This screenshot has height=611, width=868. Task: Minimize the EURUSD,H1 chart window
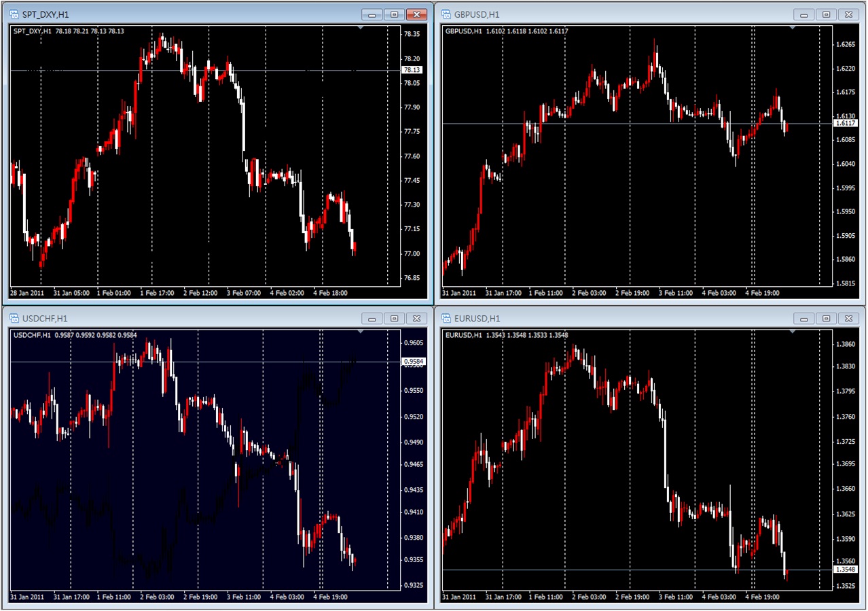click(x=804, y=318)
